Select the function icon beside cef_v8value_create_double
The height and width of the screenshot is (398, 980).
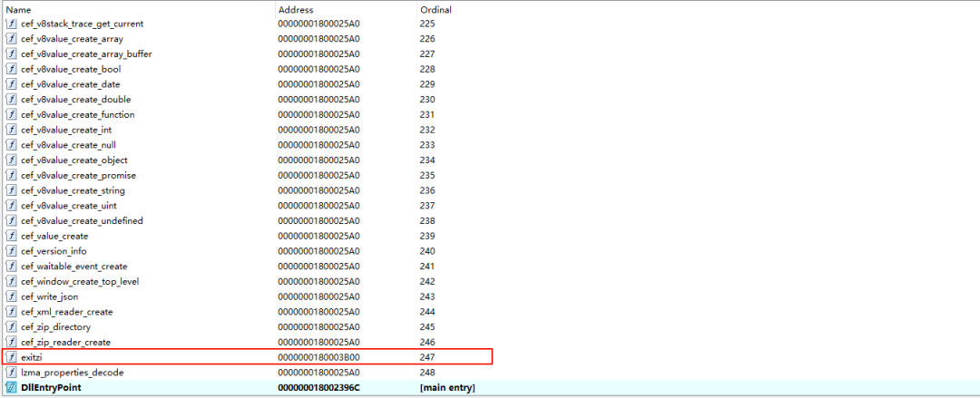click(x=11, y=100)
